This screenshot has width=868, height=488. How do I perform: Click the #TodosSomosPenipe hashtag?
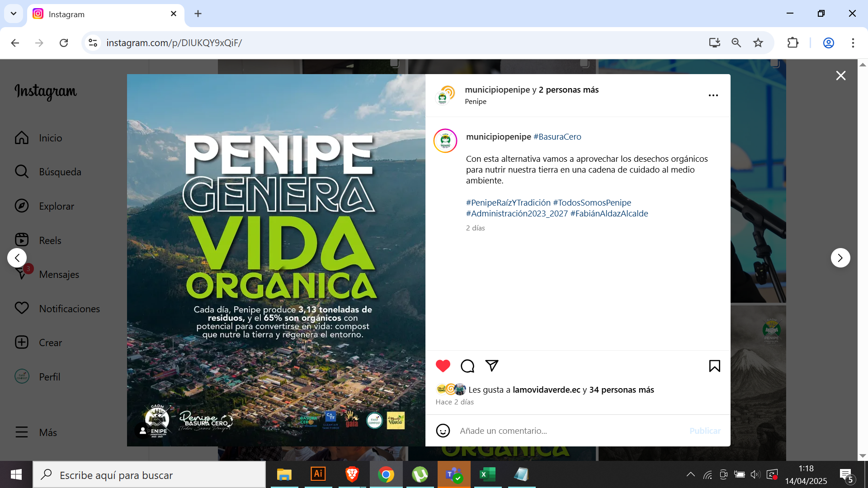point(592,202)
